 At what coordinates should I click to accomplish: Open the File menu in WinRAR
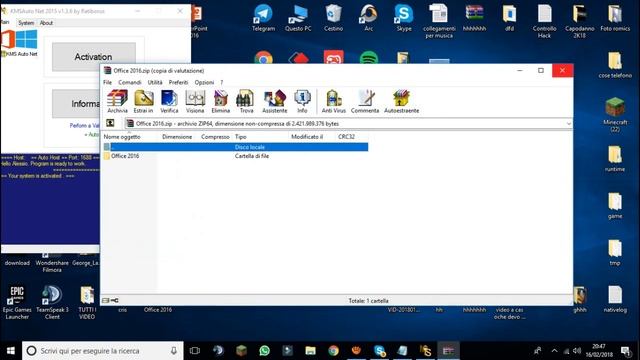107,82
